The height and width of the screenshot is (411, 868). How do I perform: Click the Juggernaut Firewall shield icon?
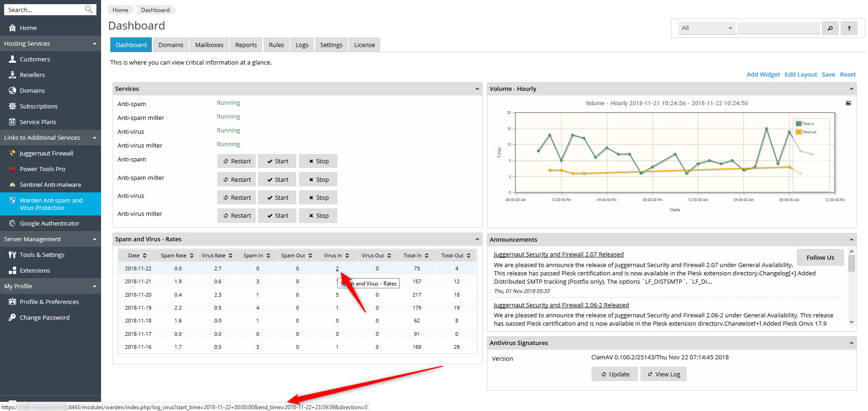coord(12,153)
